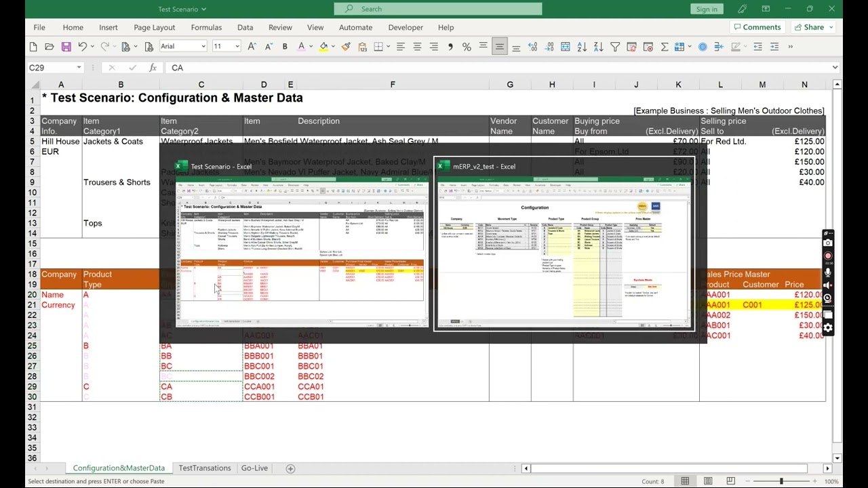Apply Comma Style number format
The image size is (868, 488).
(x=450, y=47)
